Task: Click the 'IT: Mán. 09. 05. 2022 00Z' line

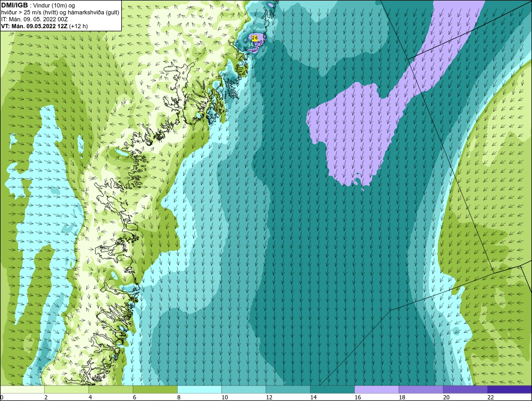Action: 35,19
